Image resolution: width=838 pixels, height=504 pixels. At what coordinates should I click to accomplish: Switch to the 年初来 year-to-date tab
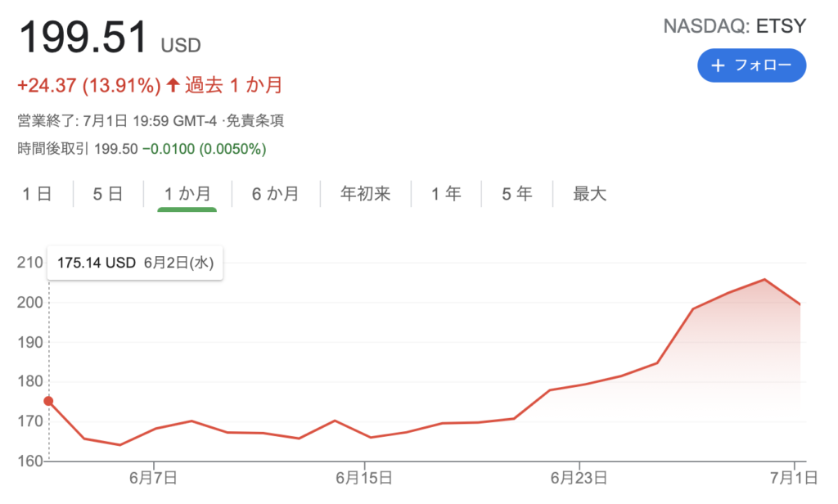(366, 194)
